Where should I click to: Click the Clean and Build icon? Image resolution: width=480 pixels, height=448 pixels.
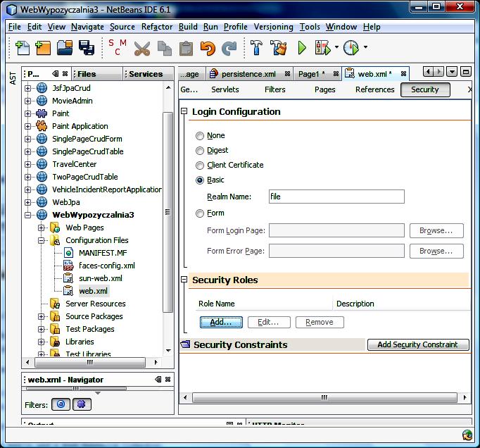coord(278,48)
